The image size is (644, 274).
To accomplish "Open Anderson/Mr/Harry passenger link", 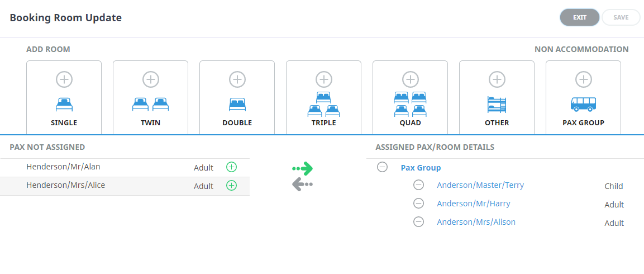I will [x=474, y=204].
